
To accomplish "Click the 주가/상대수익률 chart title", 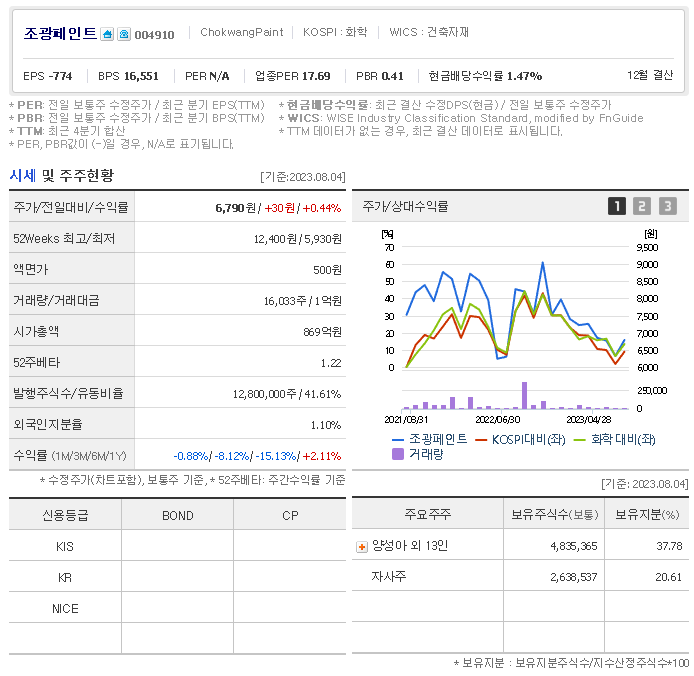I will [405, 206].
